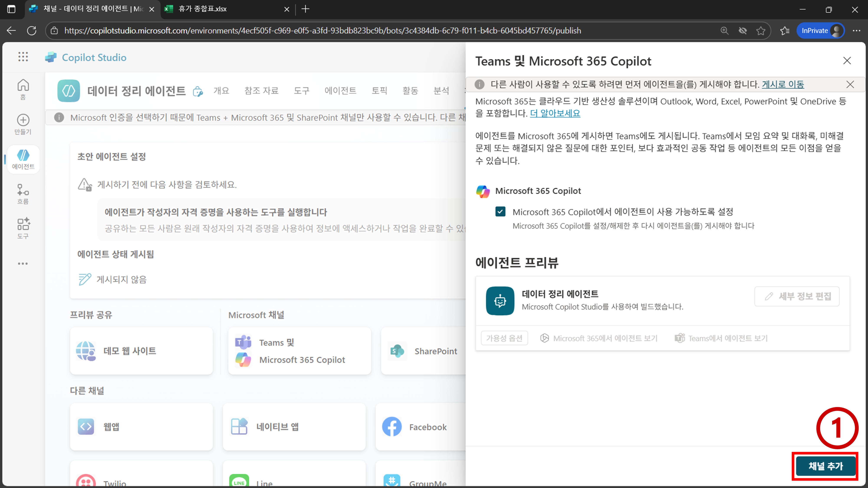Open browser settings and more menu
The height and width of the screenshot is (488, 868).
click(x=856, y=31)
